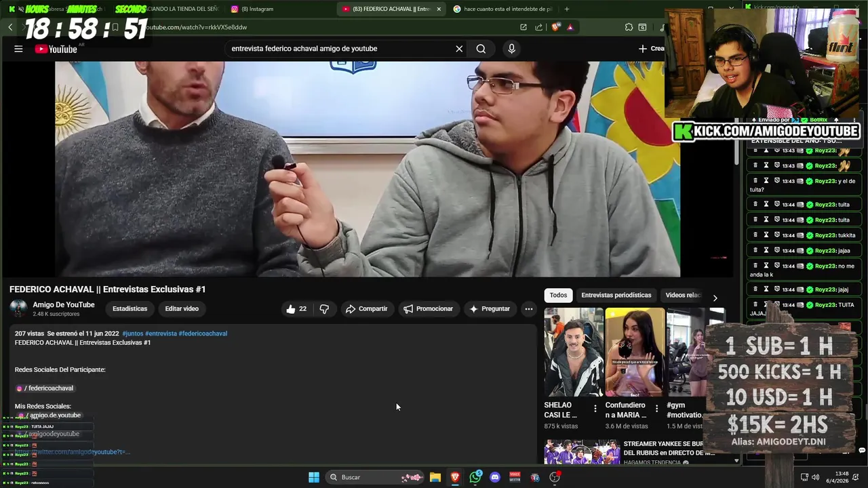Open WhatsApp from the taskbar
Image resolution: width=868 pixels, height=488 pixels.
pos(475,477)
